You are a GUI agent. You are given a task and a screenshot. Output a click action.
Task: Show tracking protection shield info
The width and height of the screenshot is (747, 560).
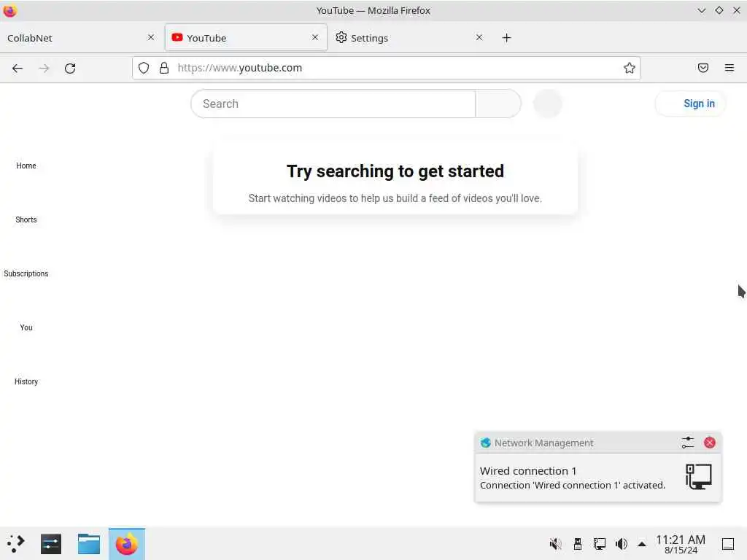coord(144,68)
